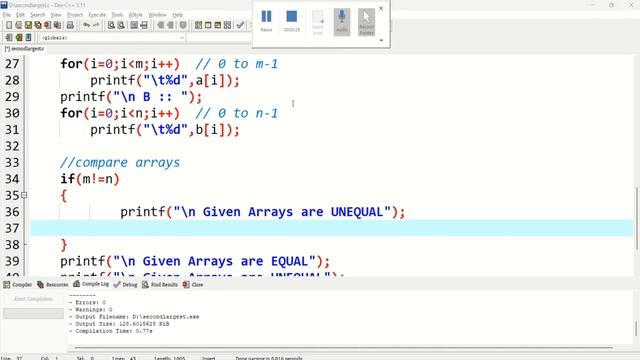This screenshot has height=360, width=640.
Task: Click the middle green icon in second toolbar row
Action: click(19, 38)
